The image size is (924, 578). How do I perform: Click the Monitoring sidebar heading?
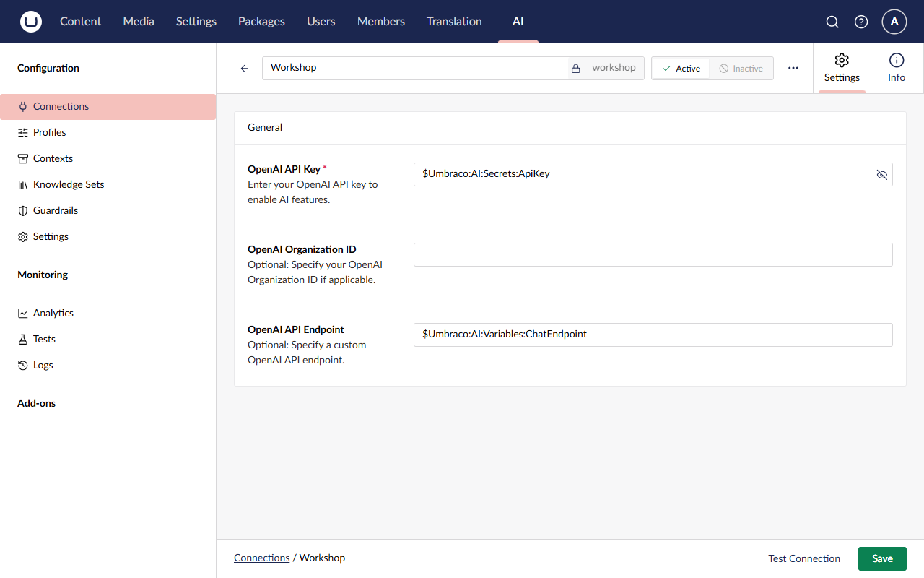(43, 275)
